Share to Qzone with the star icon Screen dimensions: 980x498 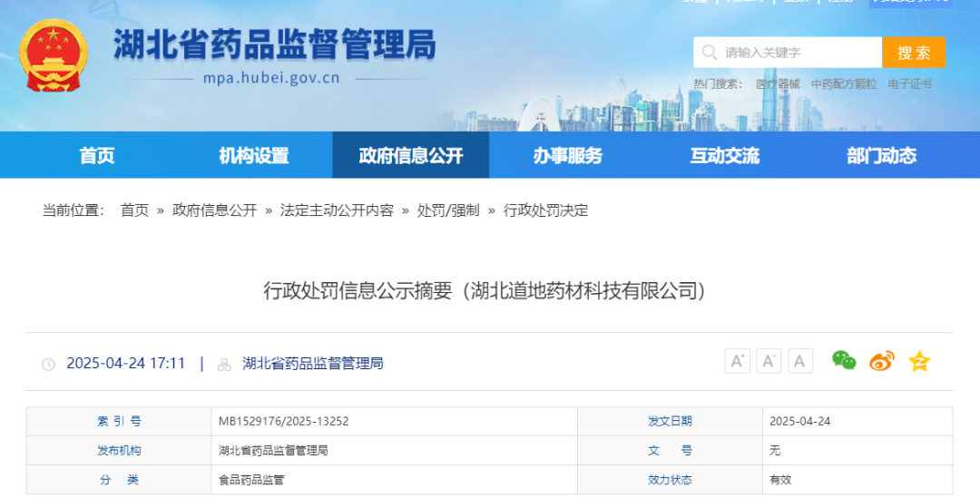coord(919,361)
